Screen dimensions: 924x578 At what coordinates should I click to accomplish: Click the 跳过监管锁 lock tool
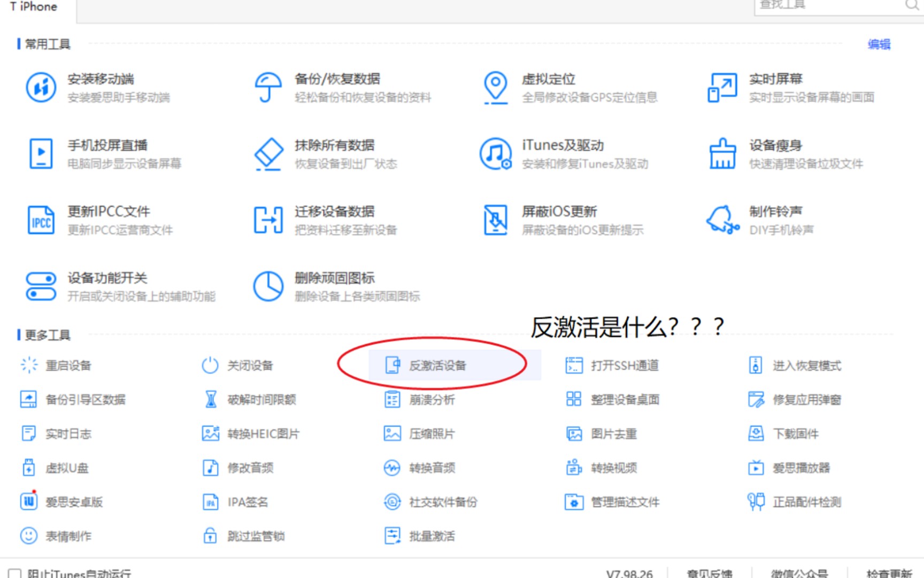[243, 536]
